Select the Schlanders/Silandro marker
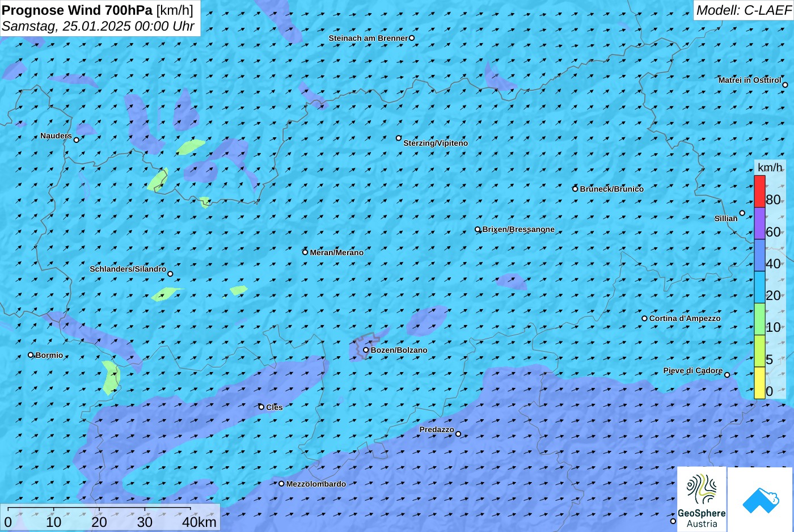The image size is (794, 532). 170,274
